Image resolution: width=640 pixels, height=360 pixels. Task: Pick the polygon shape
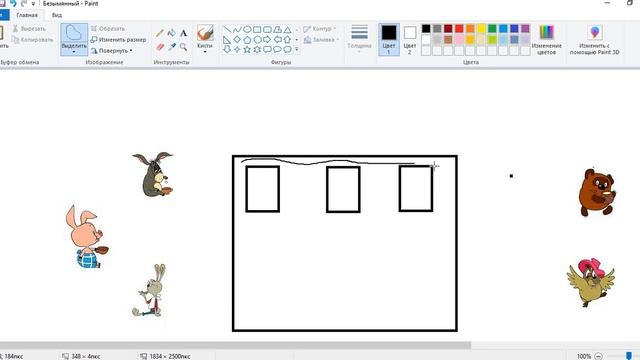click(x=277, y=29)
